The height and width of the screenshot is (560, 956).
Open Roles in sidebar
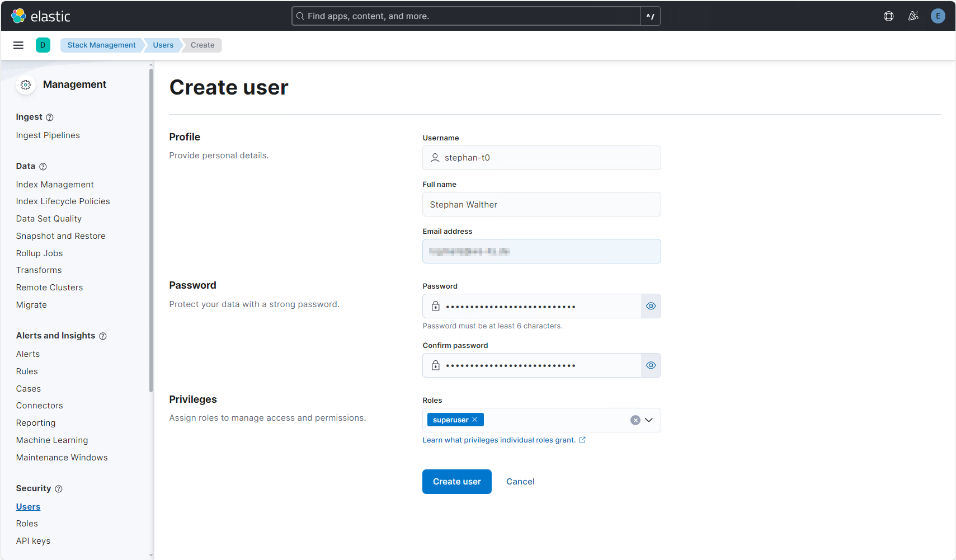27,524
